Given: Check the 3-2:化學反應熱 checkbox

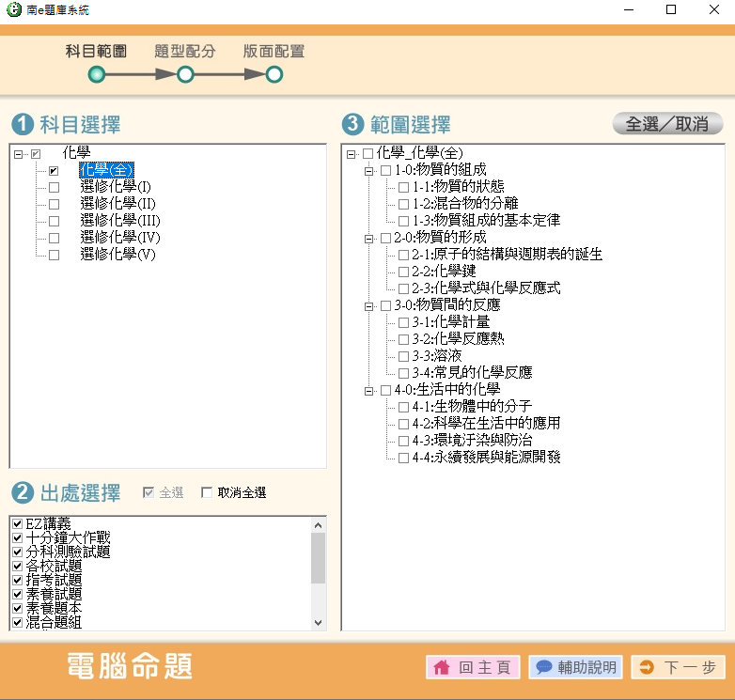Looking at the screenshot, I should (403, 340).
